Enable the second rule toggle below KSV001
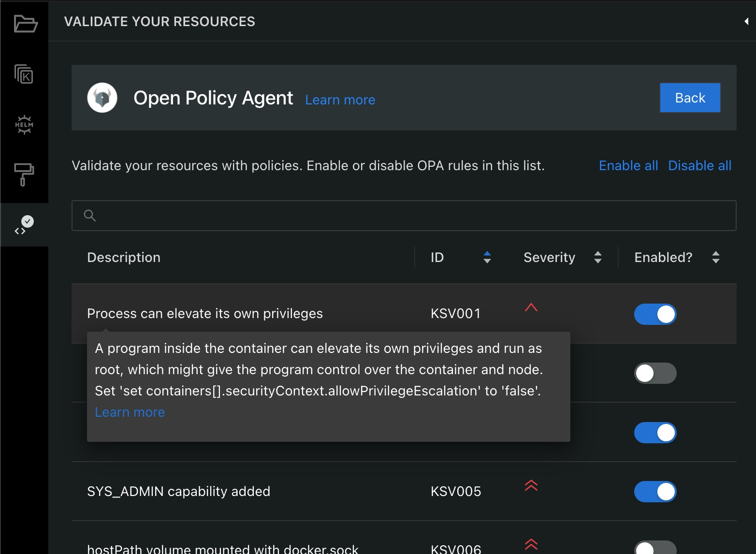 click(x=655, y=373)
